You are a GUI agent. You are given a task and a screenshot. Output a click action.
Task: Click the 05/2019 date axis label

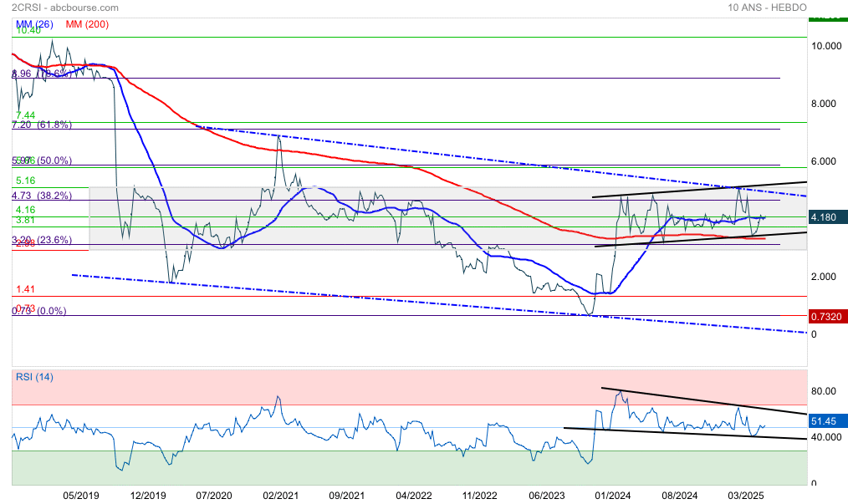pos(81,496)
